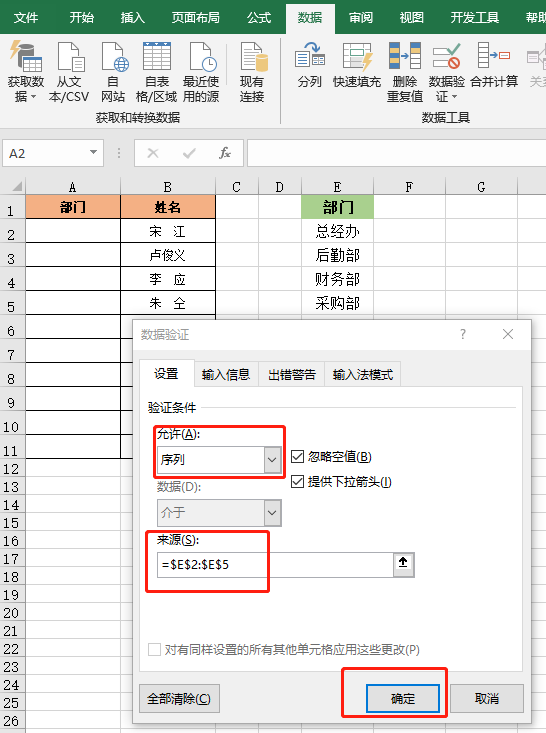
Task: Select the 数据 ribbon tab
Action: coord(310,18)
